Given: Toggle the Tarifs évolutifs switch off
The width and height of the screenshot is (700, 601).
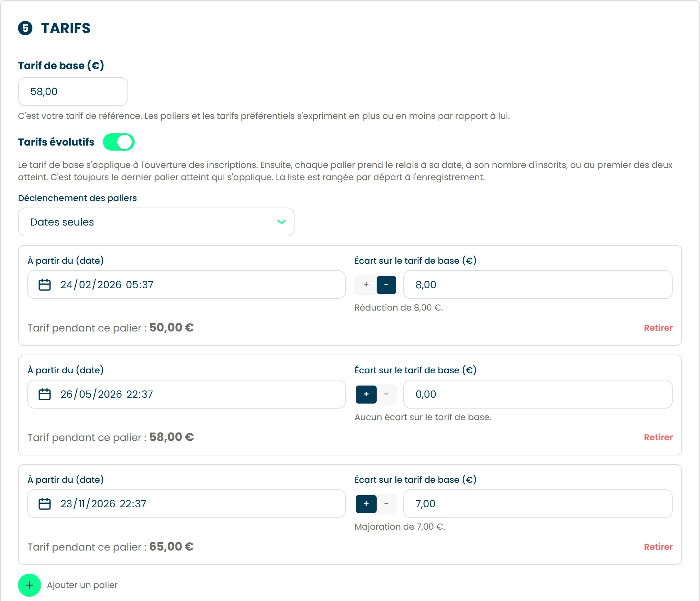Looking at the screenshot, I should [119, 142].
